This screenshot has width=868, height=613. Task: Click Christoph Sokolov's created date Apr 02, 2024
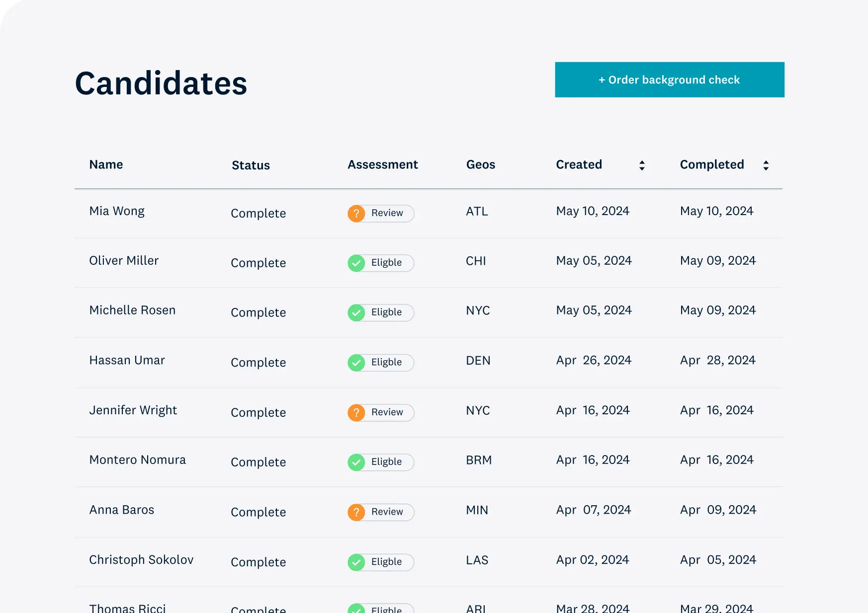[593, 560]
